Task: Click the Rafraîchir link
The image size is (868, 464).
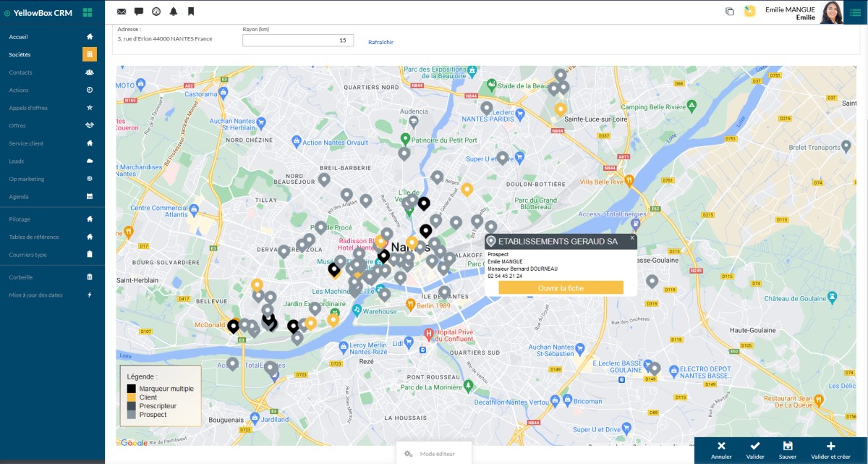Action: [x=380, y=42]
